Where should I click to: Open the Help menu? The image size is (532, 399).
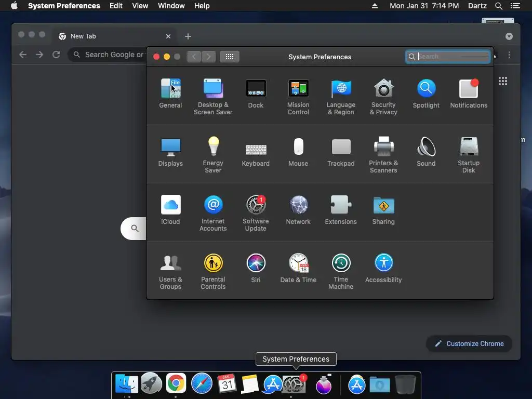(202, 6)
